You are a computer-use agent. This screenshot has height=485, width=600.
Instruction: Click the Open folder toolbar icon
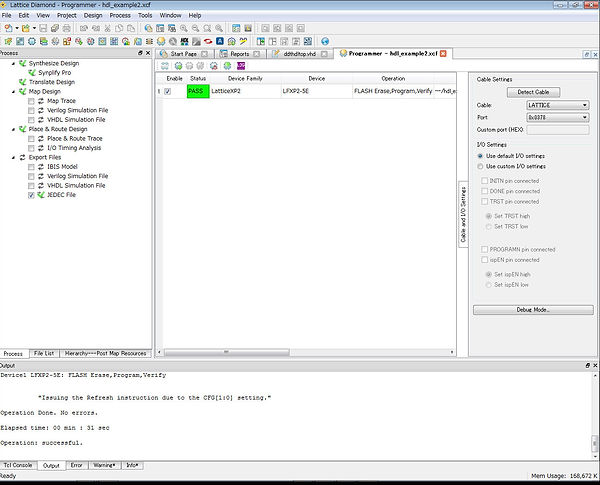click(26, 28)
